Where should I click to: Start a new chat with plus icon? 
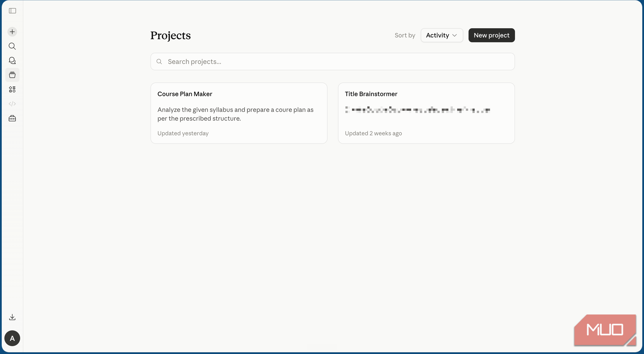(12, 32)
